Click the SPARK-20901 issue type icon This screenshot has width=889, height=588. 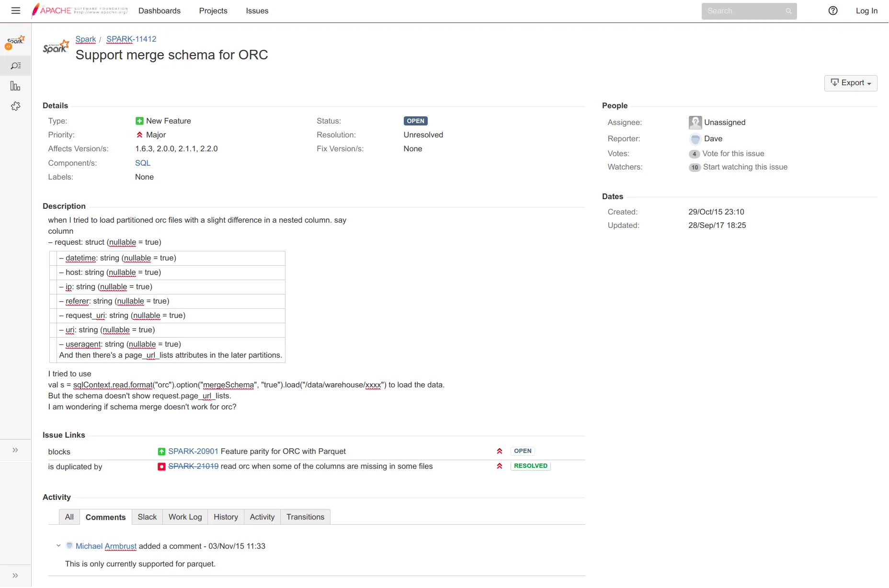tap(161, 452)
